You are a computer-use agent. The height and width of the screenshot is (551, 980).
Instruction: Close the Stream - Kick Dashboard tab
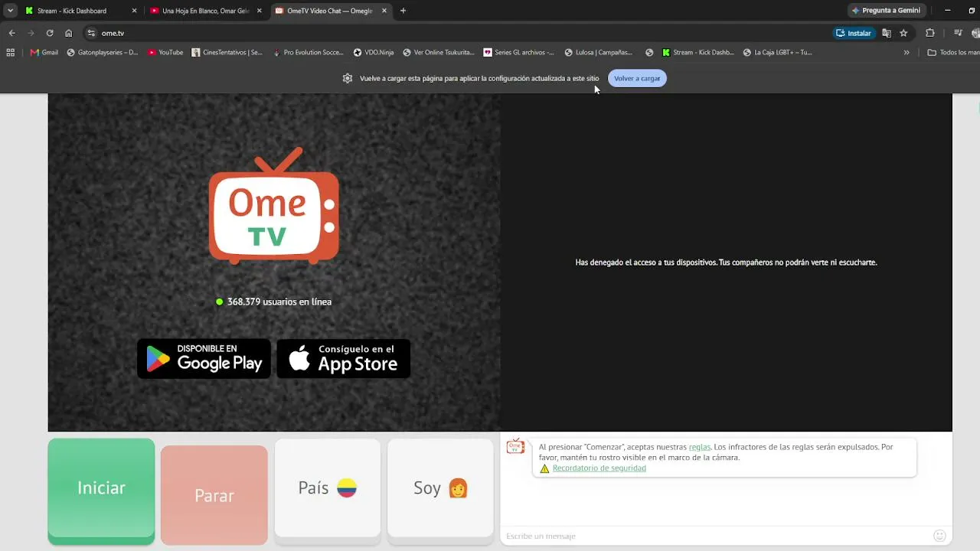pos(135,11)
